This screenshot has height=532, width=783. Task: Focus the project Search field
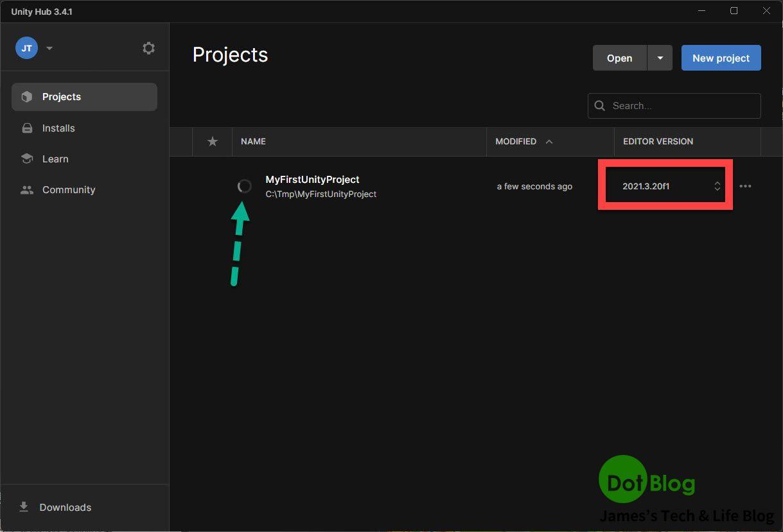[x=681, y=106]
